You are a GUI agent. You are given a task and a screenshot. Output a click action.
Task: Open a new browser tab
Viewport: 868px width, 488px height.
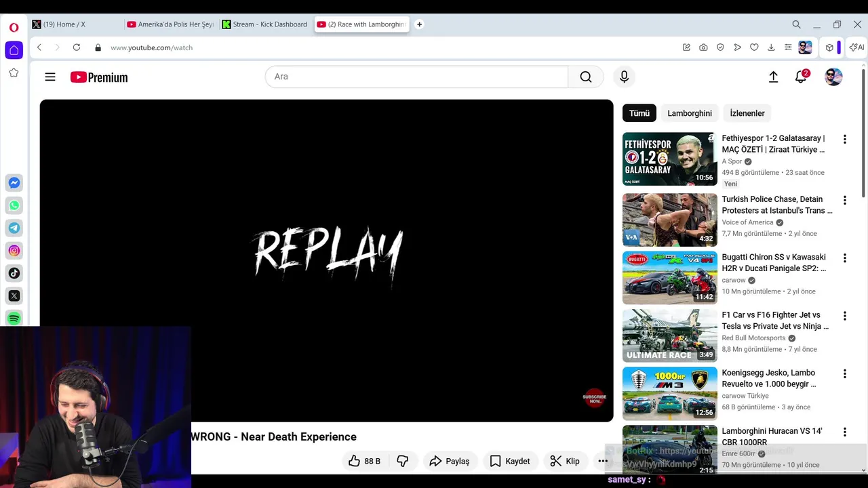pos(419,24)
